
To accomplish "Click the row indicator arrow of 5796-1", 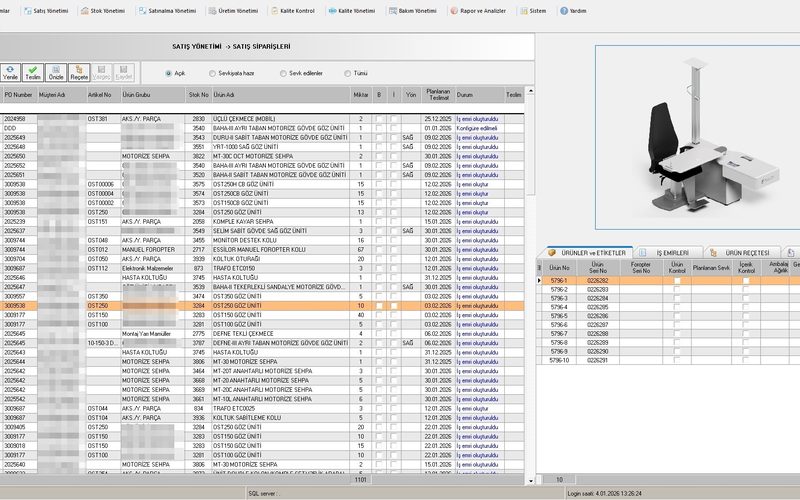I will pos(539,281).
